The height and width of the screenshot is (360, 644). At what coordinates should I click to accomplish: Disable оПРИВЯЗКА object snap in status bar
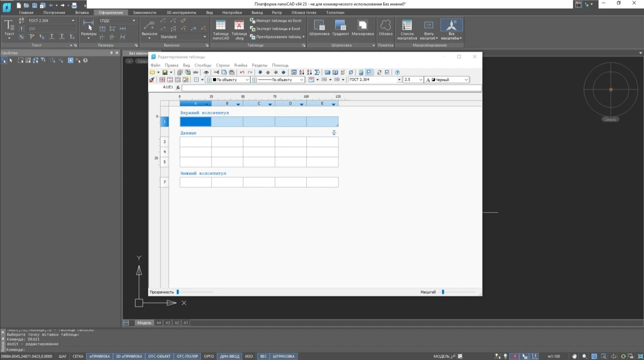click(x=100, y=356)
